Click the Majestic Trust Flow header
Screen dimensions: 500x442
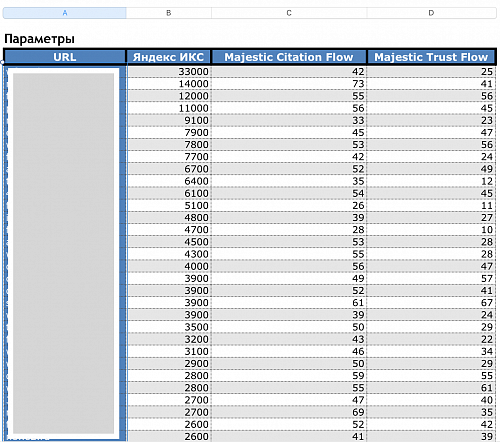[431, 57]
